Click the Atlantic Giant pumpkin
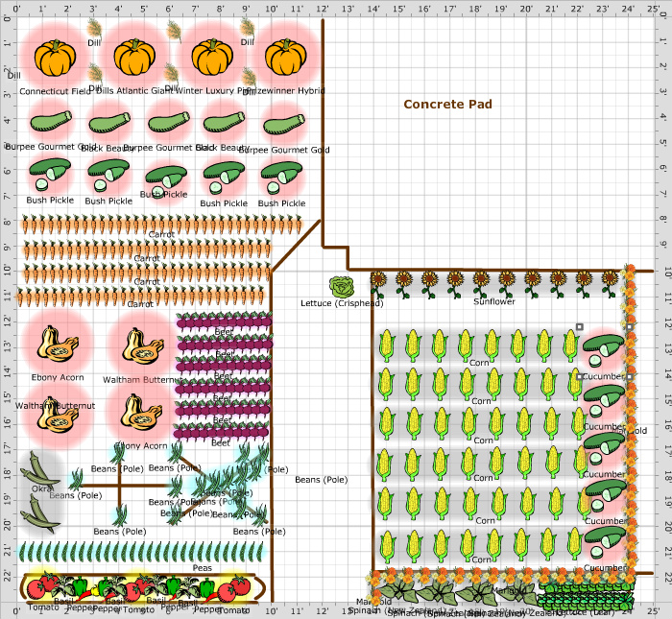Viewport: 672px width, 619px height. tap(135, 58)
